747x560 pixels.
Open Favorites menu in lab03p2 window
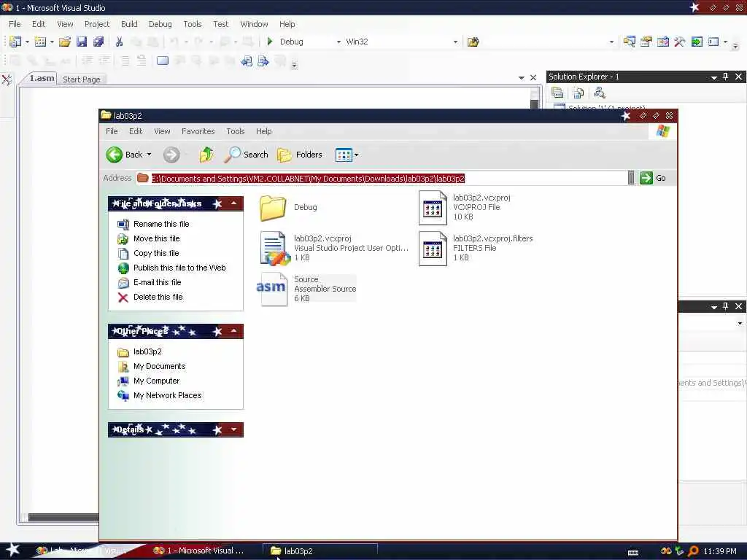(198, 131)
